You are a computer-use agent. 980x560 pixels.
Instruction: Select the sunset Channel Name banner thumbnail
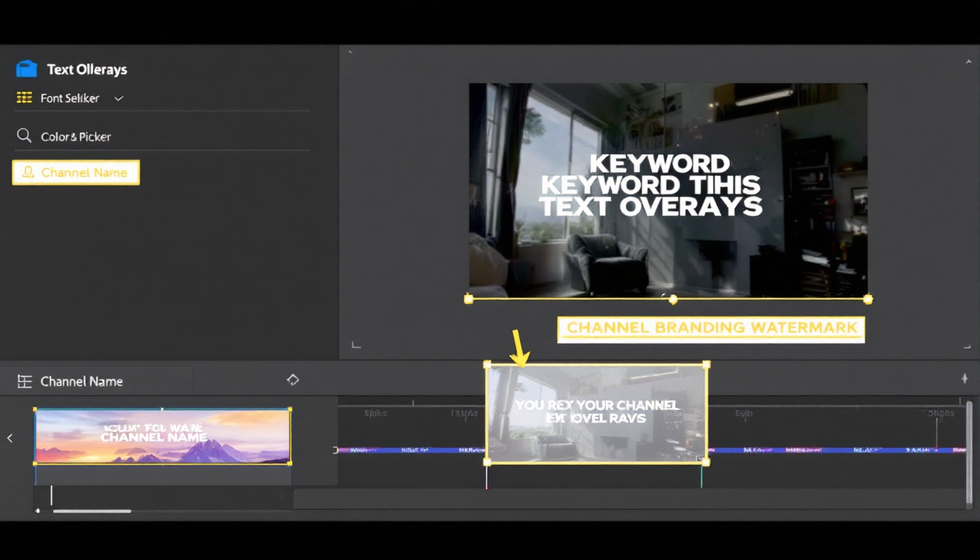coord(163,436)
